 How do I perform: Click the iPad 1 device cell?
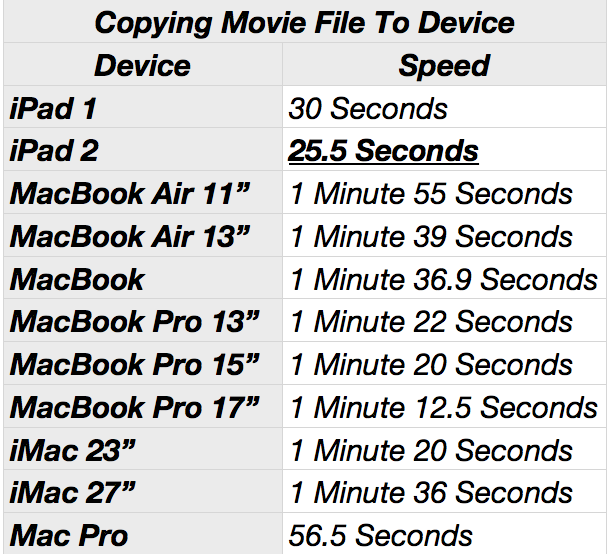53,108
